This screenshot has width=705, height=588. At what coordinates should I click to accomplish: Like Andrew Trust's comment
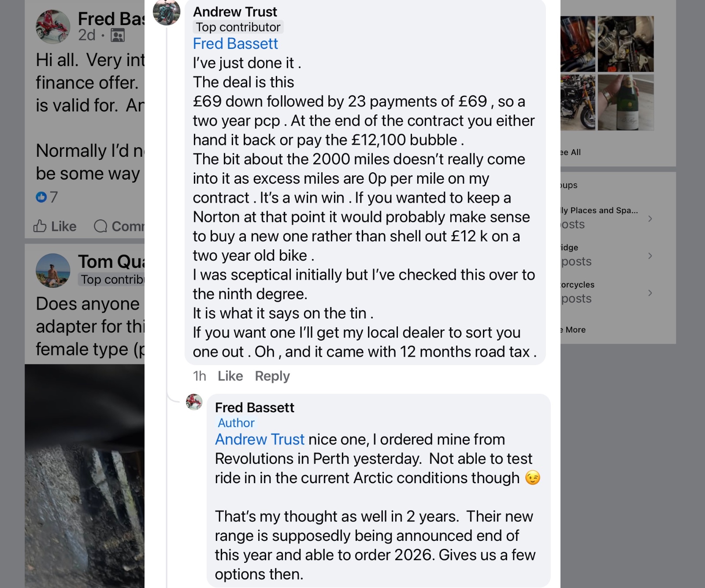click(230, 376)
